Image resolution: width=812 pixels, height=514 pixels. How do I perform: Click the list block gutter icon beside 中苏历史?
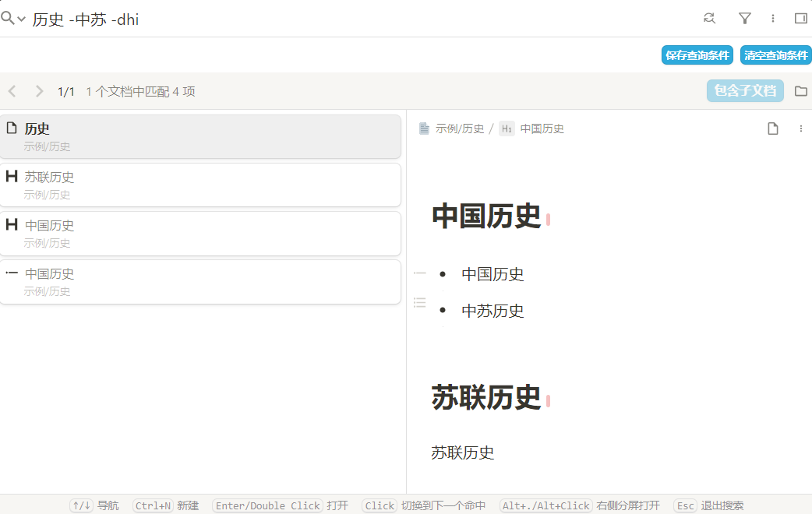pos(419,302)
